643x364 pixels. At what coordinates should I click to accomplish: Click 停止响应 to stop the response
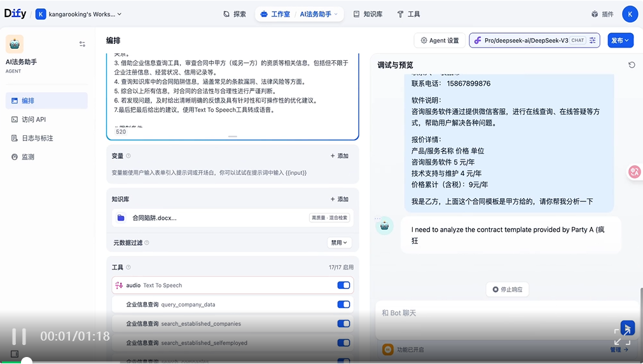[508, 290]
